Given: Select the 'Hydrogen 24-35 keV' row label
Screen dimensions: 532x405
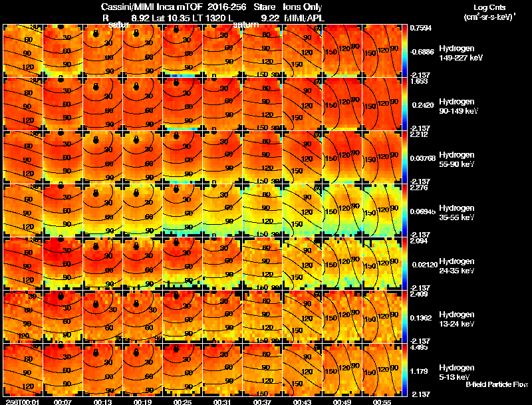Looking at the screenshot, I should pyautogui.click(x=456, y=266).
